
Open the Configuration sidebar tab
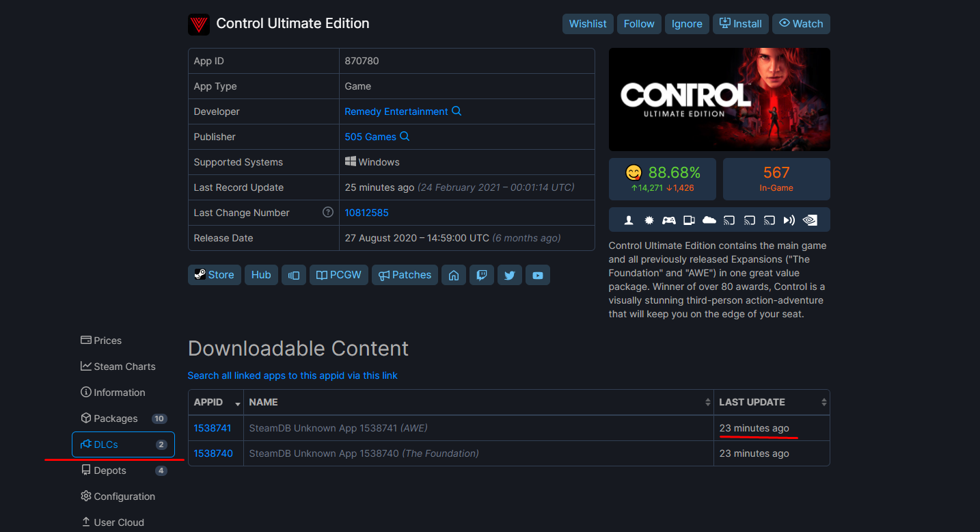(123, 496)
